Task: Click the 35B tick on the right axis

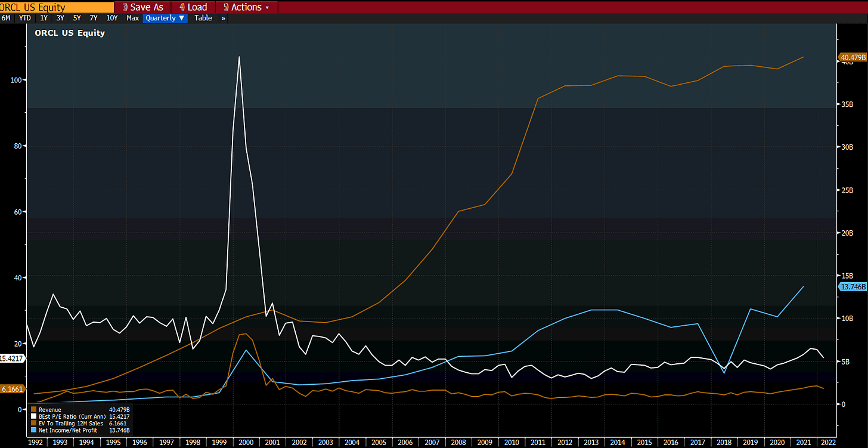Action: (847, 105)
